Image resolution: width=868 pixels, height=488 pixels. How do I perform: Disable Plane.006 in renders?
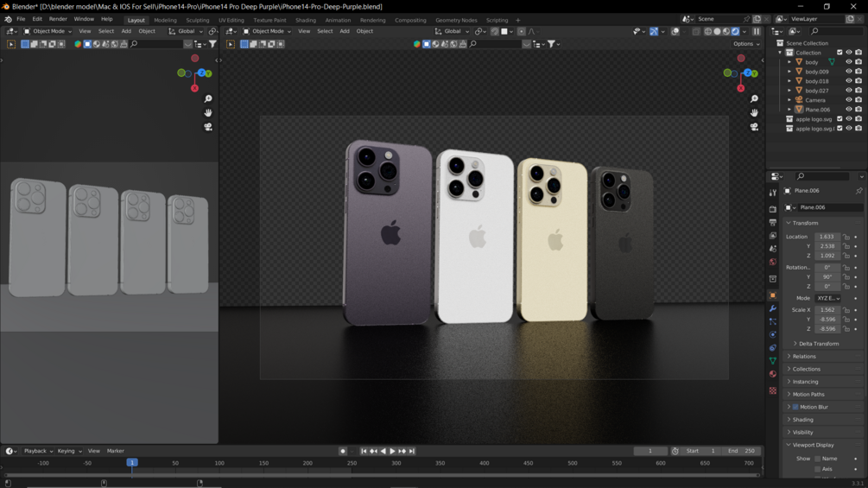[x=858, y=109]
